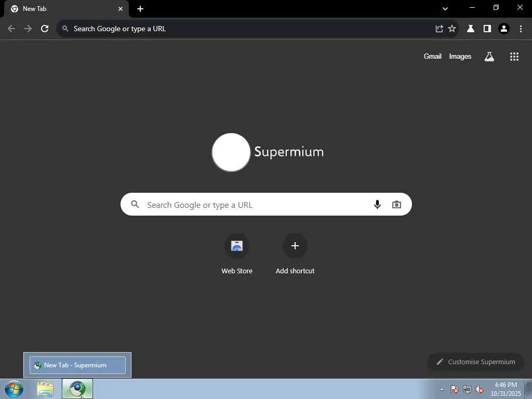Open the Action Center flag icon
Viewport: 532px width, 399px height.
click(x=454, y=390)
